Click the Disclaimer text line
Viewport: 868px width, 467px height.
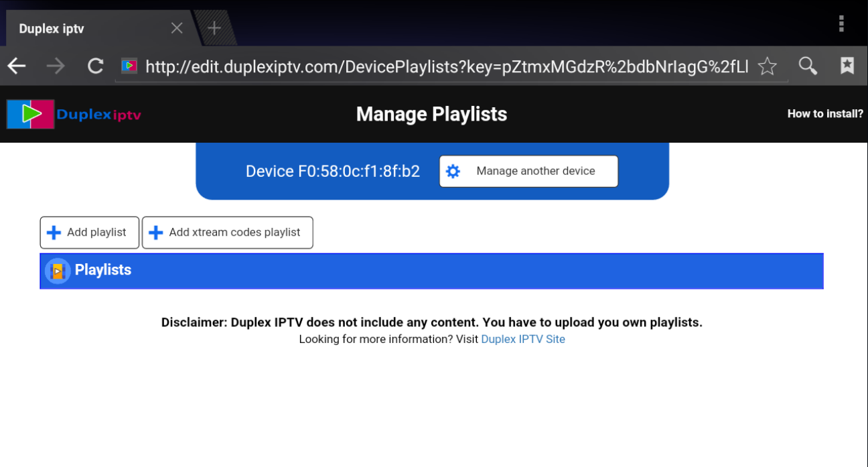(x=432, y=322)
